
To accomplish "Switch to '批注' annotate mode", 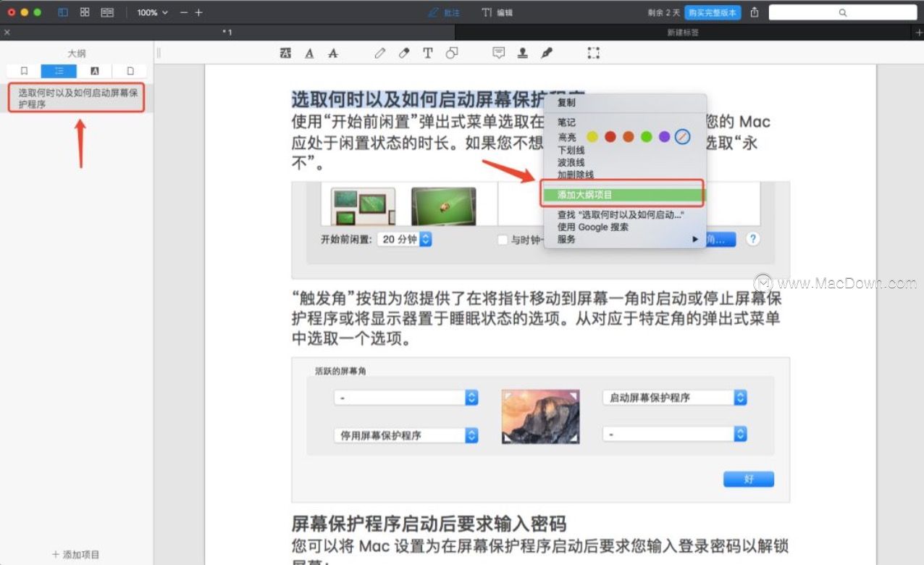I will [444, 12].
